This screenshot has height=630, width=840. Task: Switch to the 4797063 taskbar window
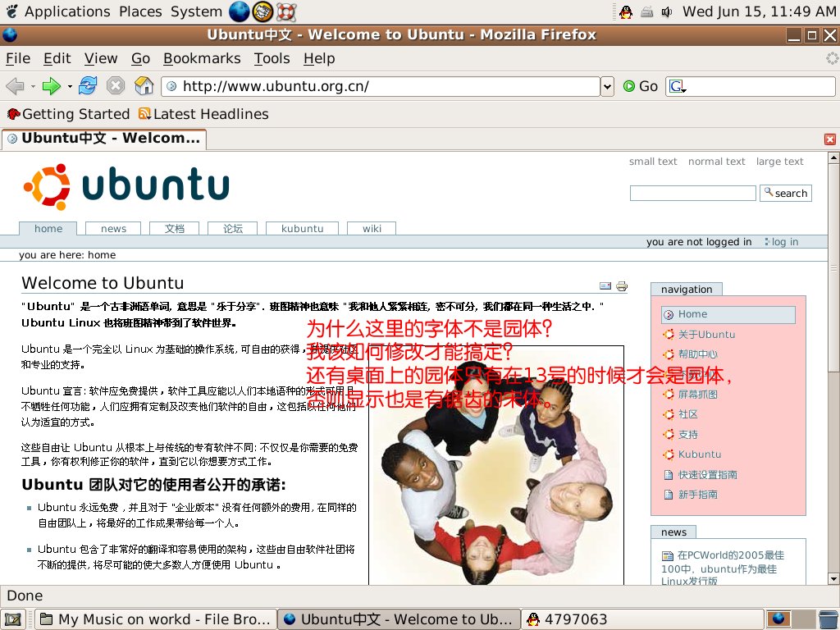641,619
